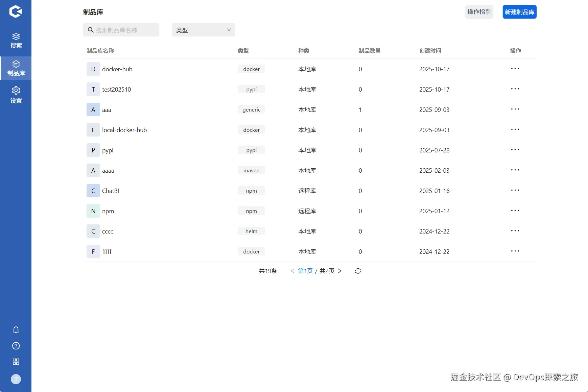Click the maven type tag for aaaa
The width and height of the screenshot is (588, 392).
tap(251, 170)
